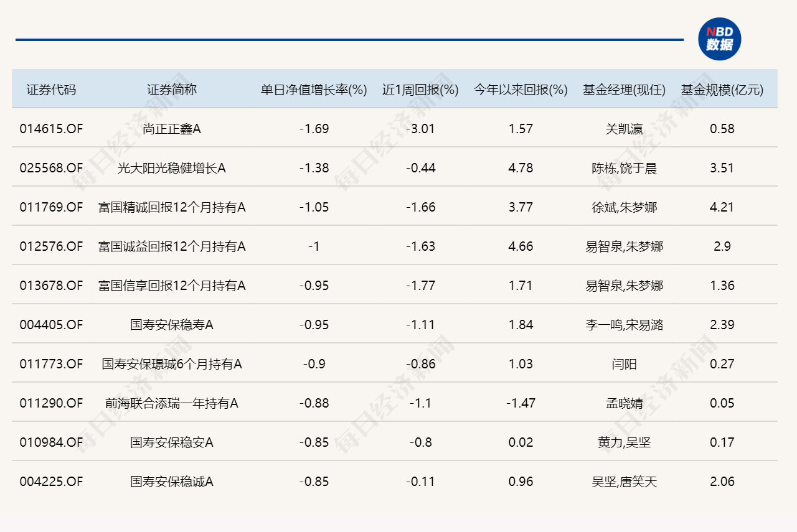Click fund code 011769.OF
Viewport: 797px width, 532px height.
tap(51, 207)
